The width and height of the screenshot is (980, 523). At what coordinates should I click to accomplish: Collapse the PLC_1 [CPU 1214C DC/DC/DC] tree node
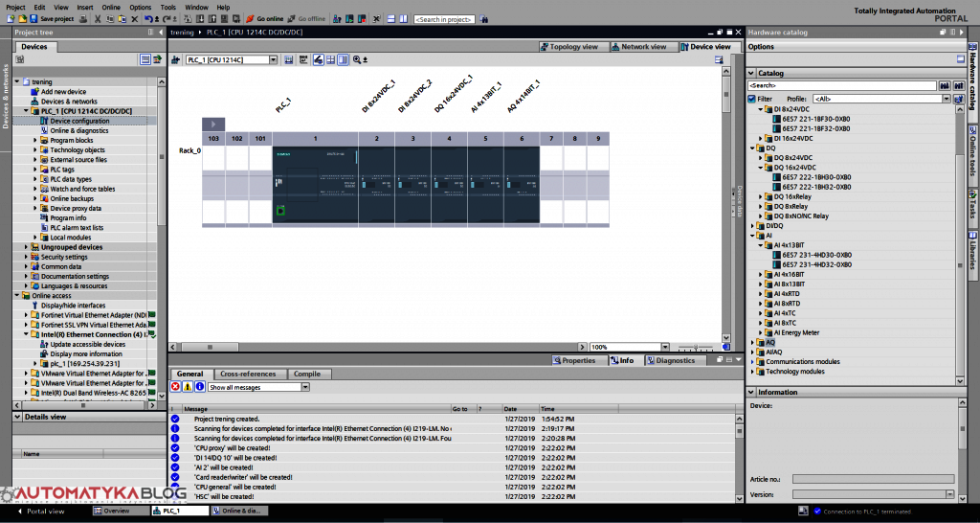point(26,111)
